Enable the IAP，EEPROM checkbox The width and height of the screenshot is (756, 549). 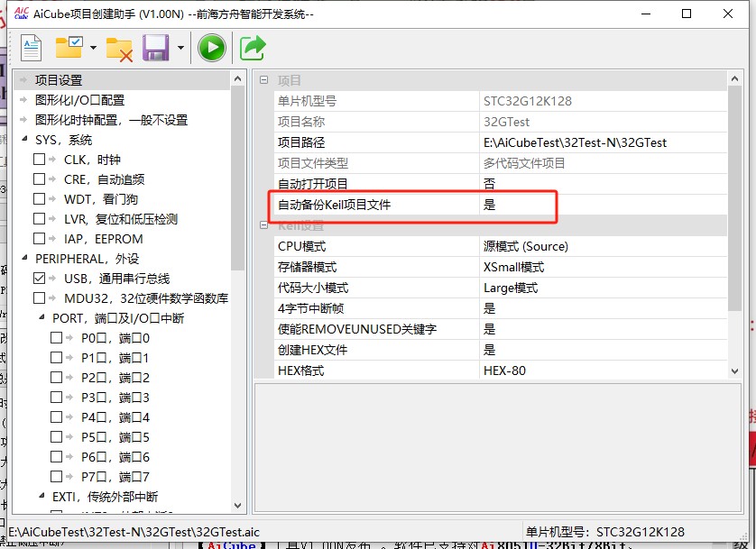click(39, 239)
